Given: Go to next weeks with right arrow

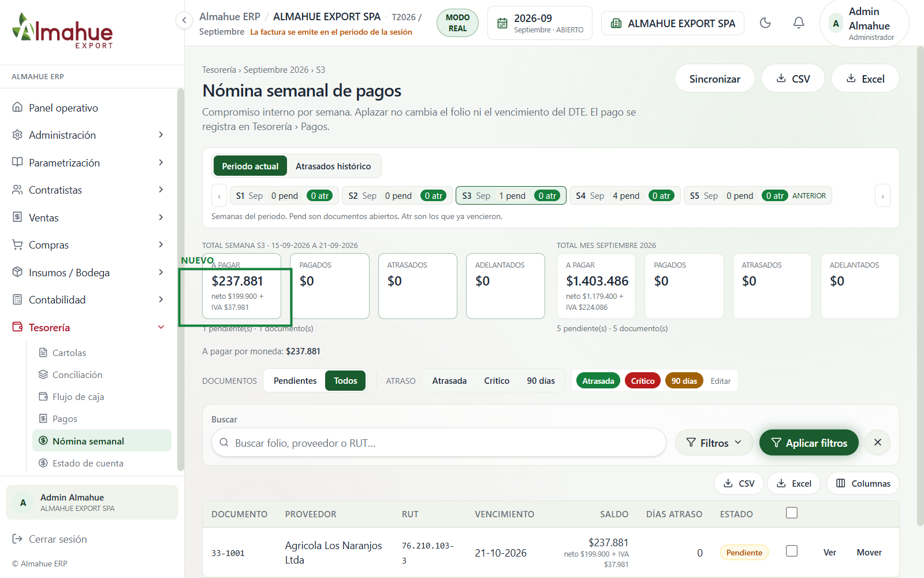Looking at the screenshot, I should (882, 196).
